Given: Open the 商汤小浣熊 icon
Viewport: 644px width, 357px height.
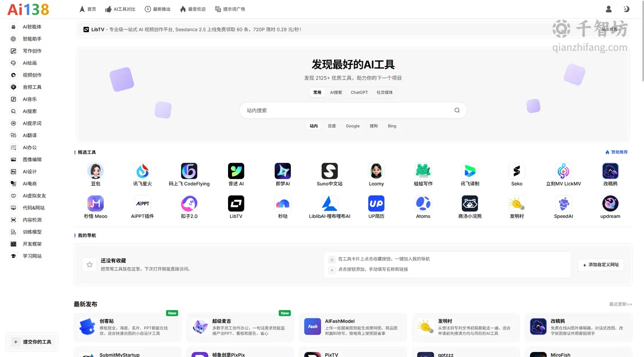Looking at the screenshot, I should 470,204.
